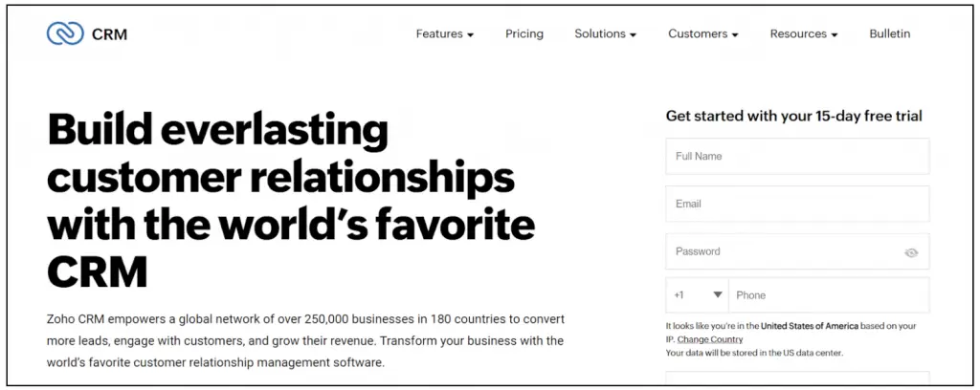Open the Bulletin menu item

pos(889,33)
